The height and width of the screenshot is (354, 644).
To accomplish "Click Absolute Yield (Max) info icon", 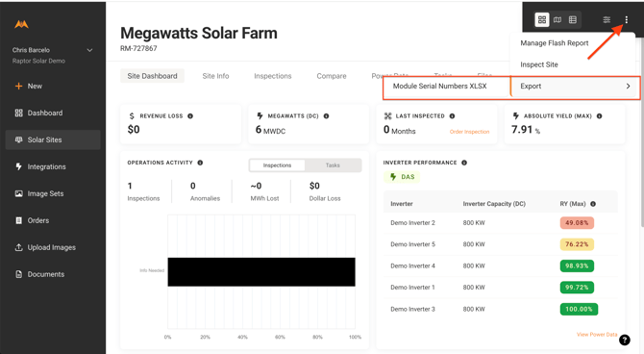I will click(599, 116).
